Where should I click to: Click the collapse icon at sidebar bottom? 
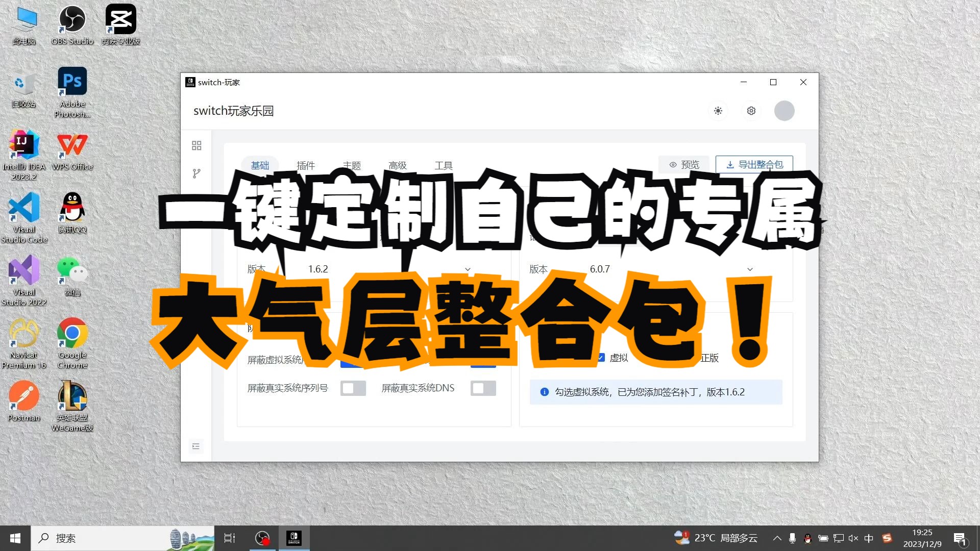click(x=196, y=446)
